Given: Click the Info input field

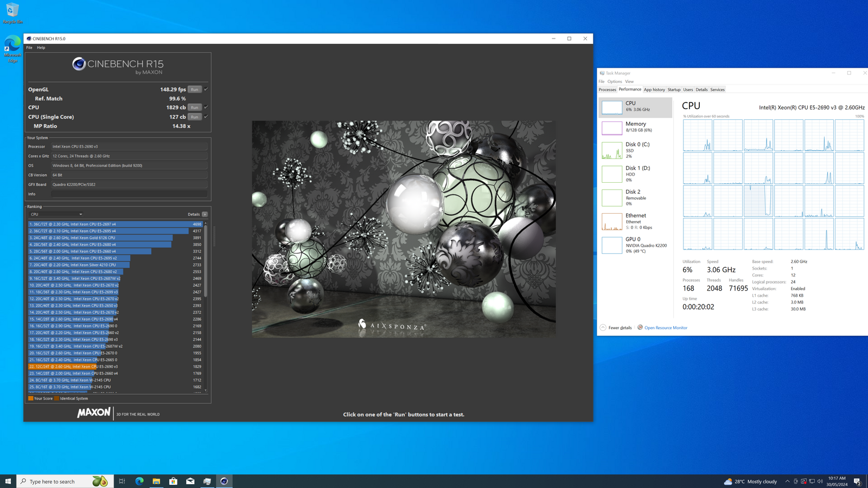Looking at the screenshot, I should (x=129, y=194).
